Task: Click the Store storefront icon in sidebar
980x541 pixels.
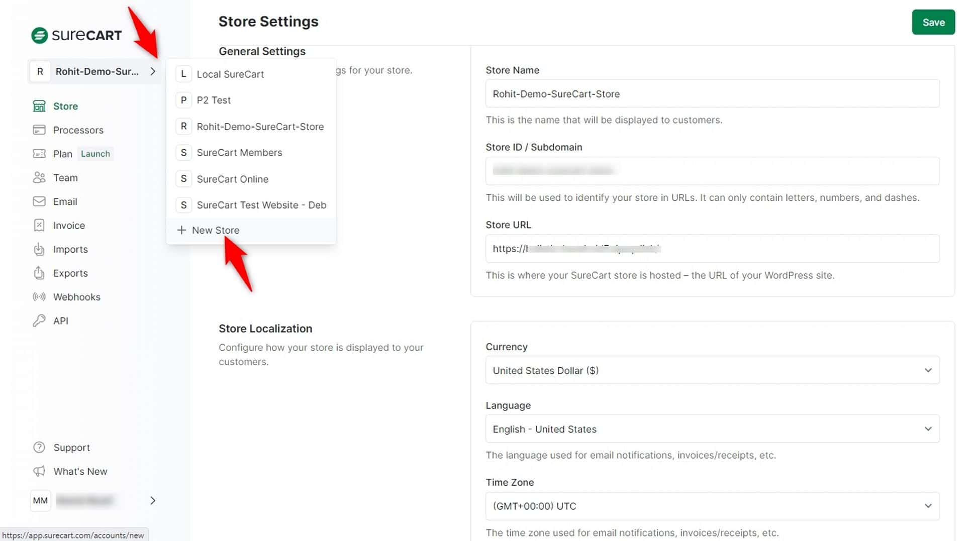Action: point(39,106)
